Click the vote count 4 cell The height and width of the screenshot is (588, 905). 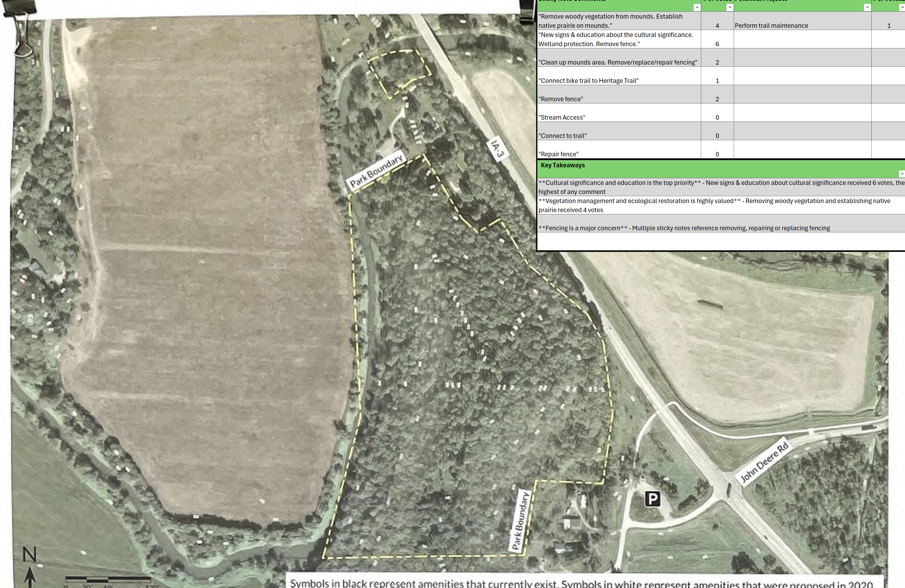coord(718,21)
